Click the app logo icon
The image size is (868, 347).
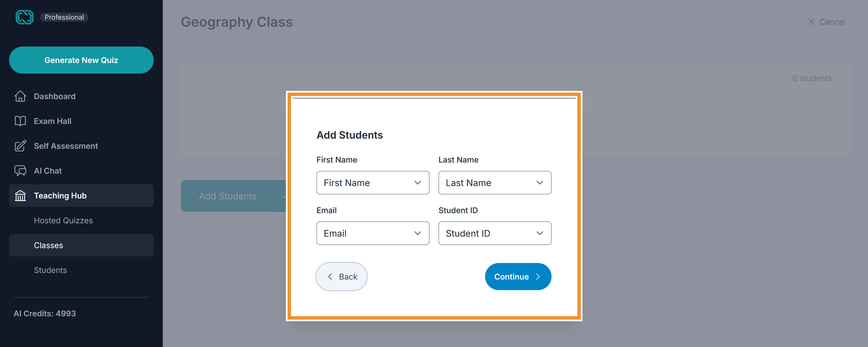(25, 17)
